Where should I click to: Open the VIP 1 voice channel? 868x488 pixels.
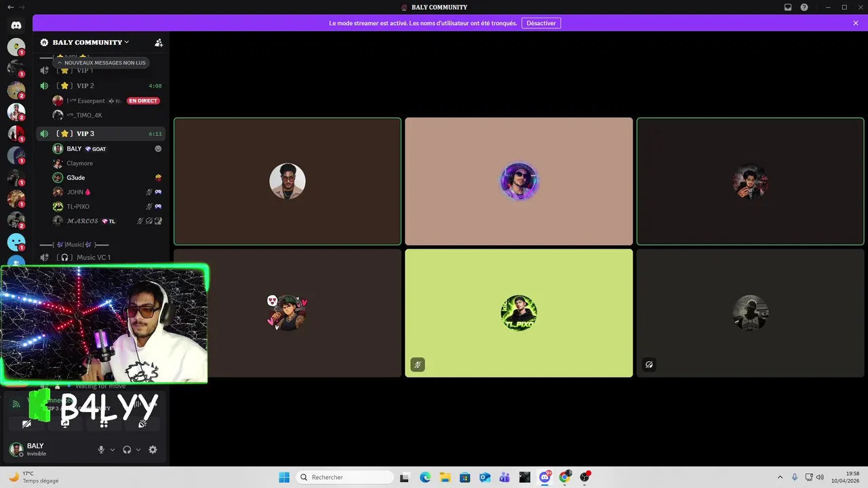coord(101,70)
